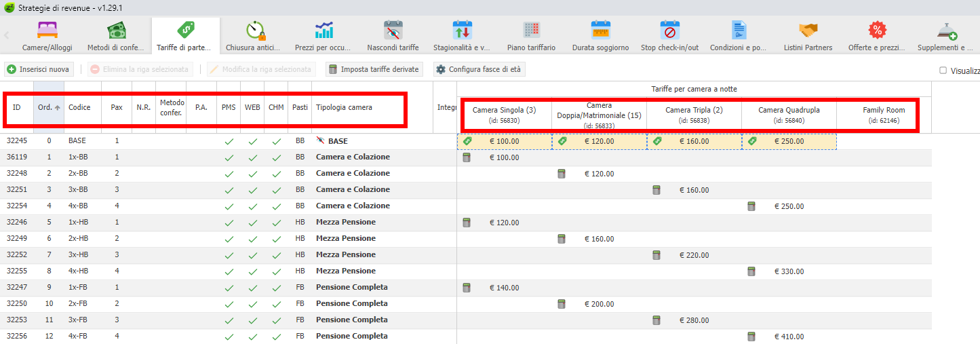This screenshot has height=344, width=980.
Task: Toggle WEB checkmark for 2x-HB row
Action: click(252, 239)
